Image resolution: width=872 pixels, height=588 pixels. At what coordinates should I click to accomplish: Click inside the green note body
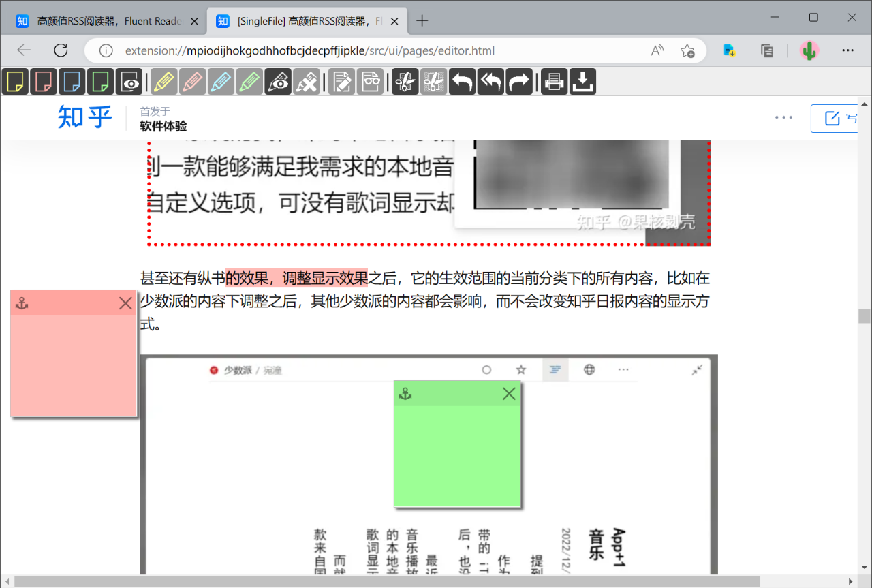click(x=457, y=456)
